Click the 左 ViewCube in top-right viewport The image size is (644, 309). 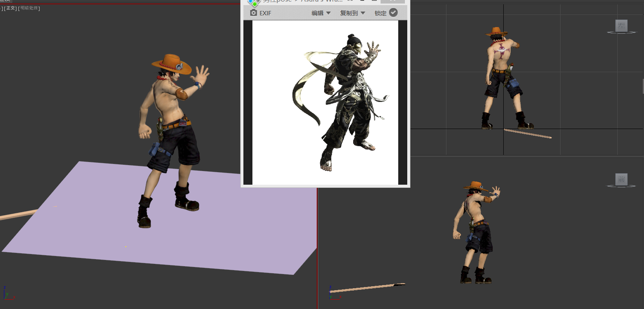(621, 26)
